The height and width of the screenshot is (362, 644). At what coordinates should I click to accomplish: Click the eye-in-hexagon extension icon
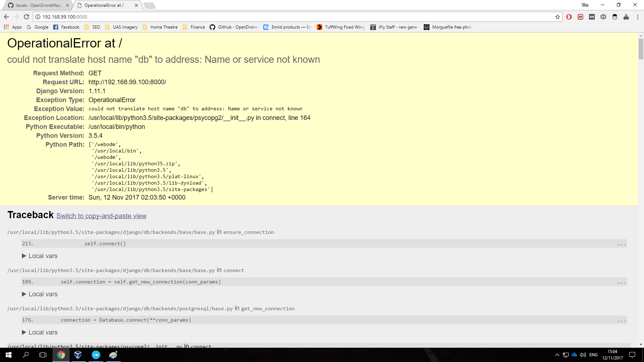603,17
